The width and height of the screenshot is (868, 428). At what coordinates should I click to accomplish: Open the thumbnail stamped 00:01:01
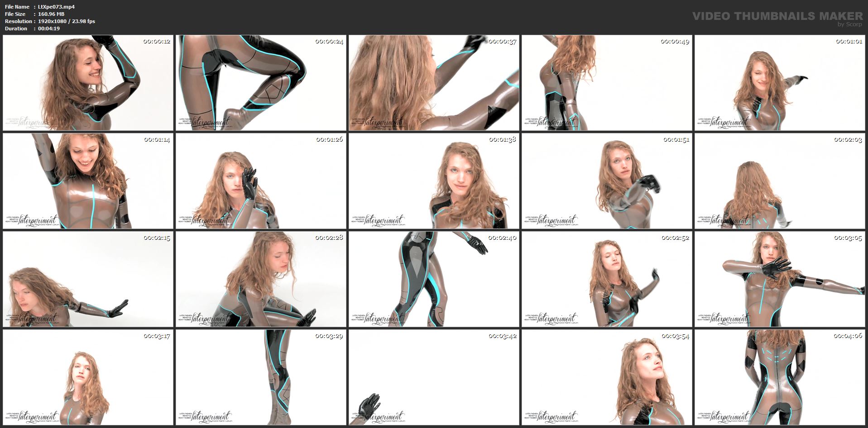[780, 83]
